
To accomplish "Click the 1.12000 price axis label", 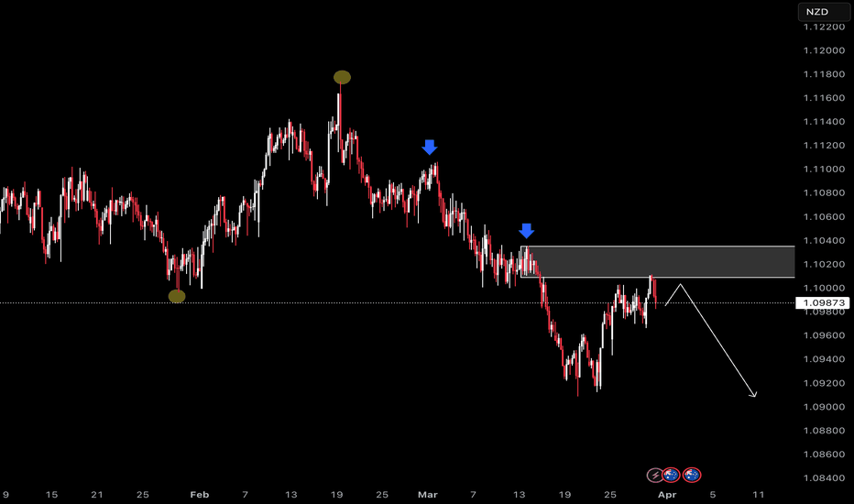I will 824,50.
